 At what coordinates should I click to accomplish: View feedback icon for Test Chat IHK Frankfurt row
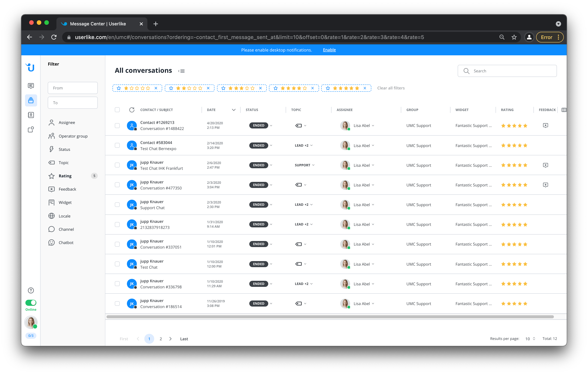click(545, 165)
